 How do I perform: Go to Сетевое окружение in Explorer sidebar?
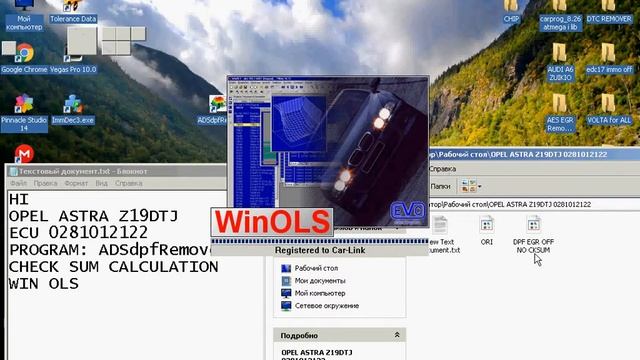pyautogui.click(x=320, y=306)
